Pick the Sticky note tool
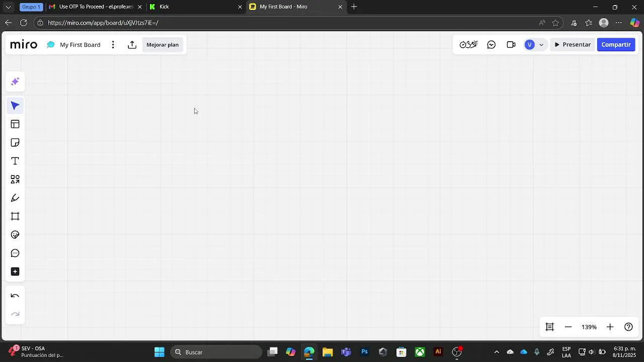The height and width of the screenshot is (362, 644). pyautogui.click(x=15, y=143)
